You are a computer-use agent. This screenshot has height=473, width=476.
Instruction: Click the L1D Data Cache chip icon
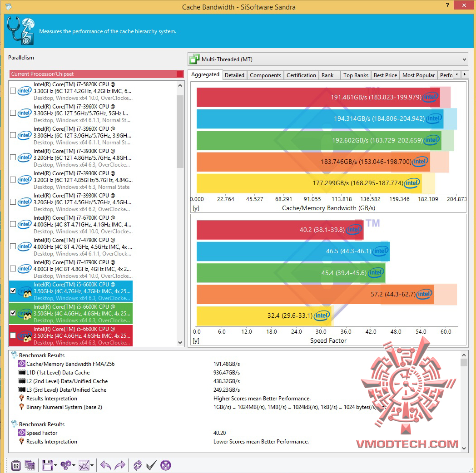coord(22,372)
